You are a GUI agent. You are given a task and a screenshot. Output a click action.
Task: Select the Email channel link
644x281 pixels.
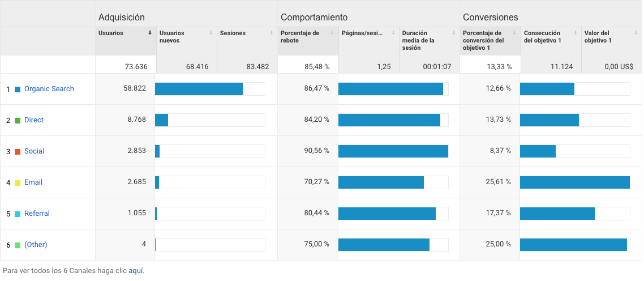[33, 182]
